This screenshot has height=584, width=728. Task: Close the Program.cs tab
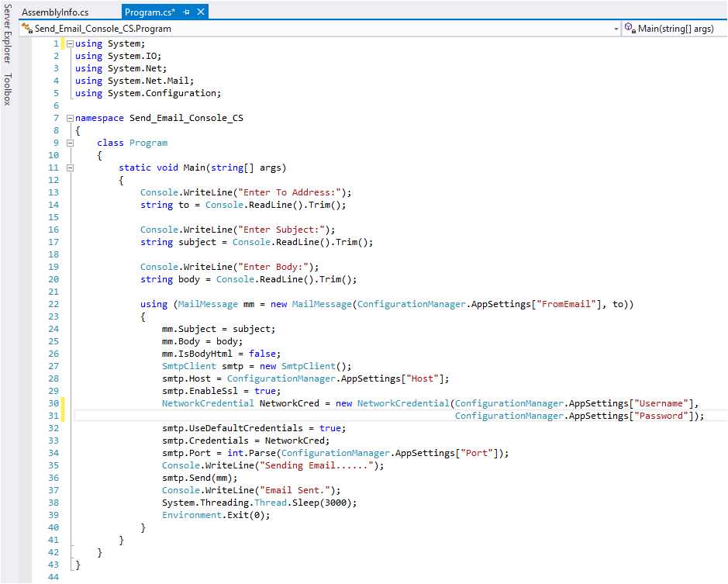(201, 12)
